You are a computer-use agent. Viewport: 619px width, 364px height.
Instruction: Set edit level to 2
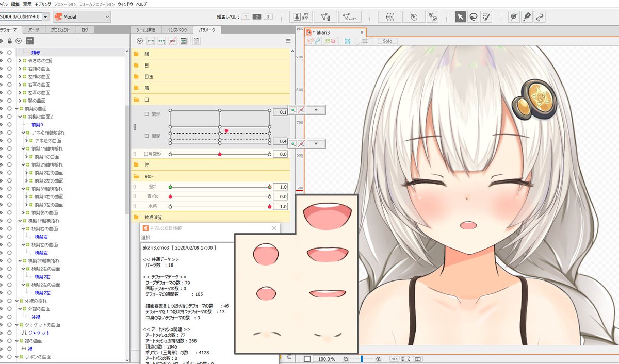click(x=257, y=16)
